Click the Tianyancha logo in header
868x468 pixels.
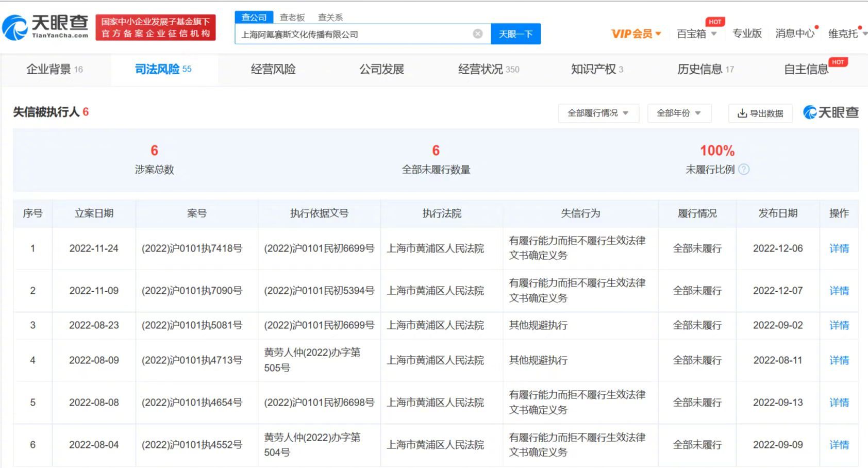(45, 27)
